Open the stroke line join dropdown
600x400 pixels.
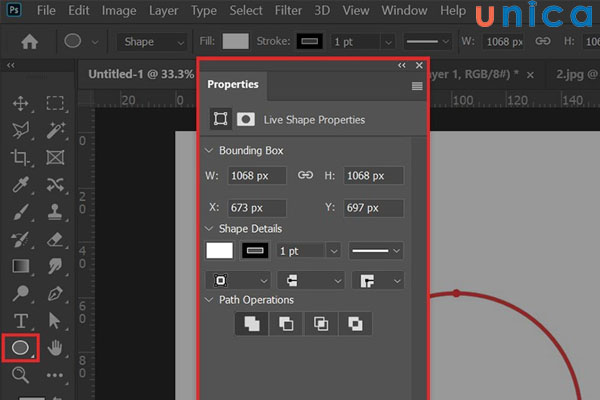click(378, 281)
